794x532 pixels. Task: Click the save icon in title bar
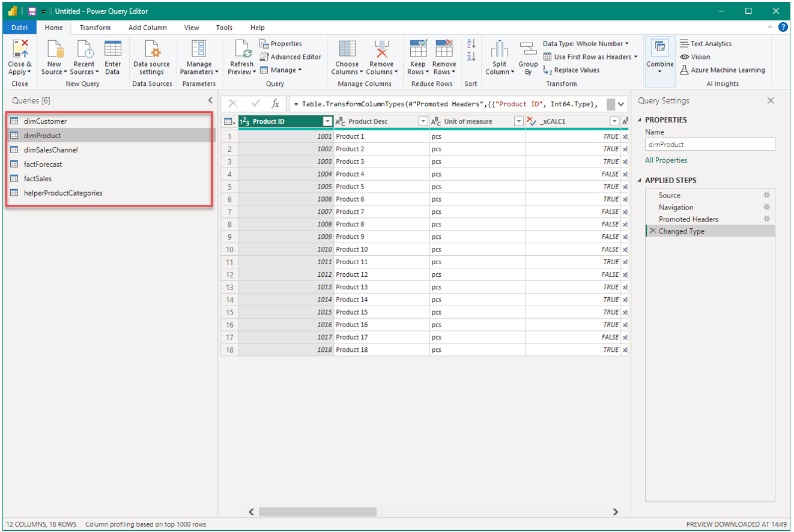tap(32, 11)
